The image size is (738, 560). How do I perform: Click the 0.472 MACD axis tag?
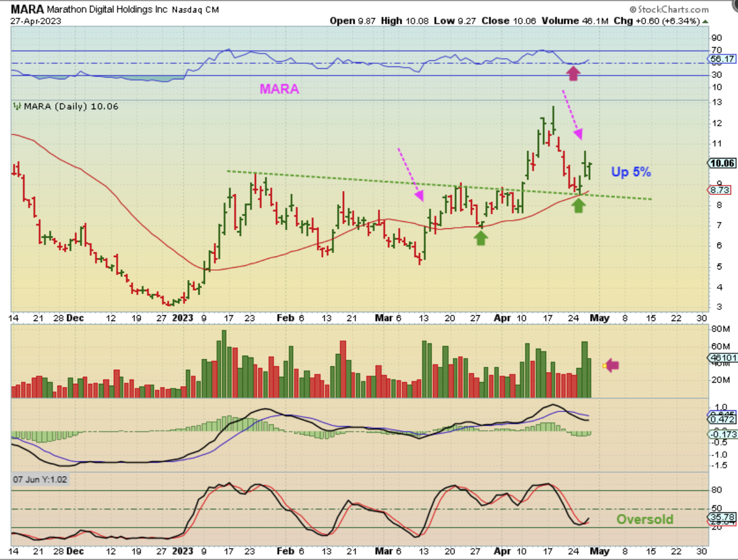723,420
